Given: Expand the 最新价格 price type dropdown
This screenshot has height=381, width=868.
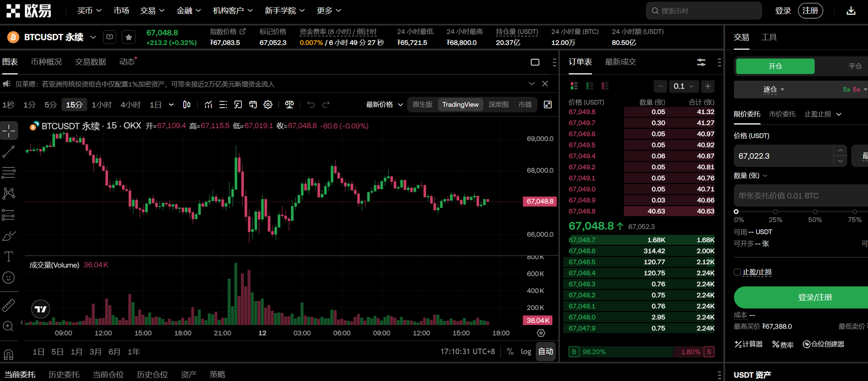Looking at the screenshot, I should (x=385, y=105).
